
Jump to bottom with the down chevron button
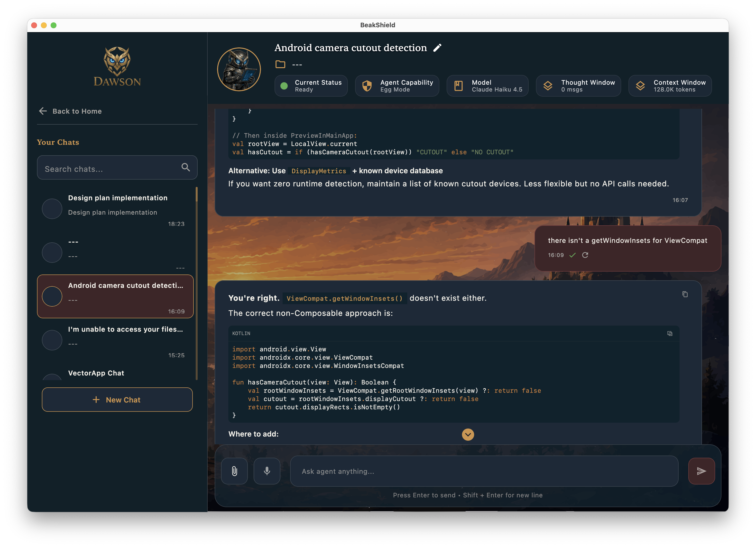(468, 434)
